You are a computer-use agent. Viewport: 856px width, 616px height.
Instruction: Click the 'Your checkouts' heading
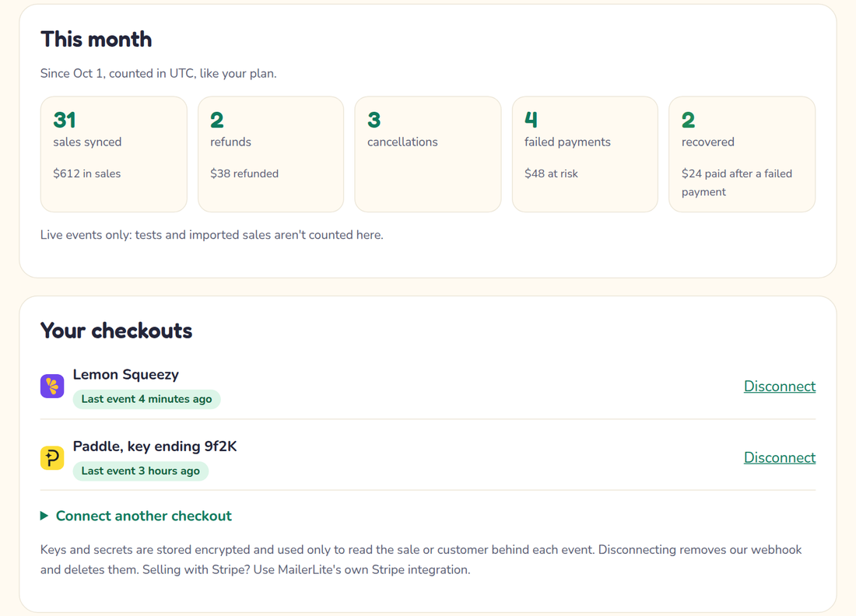pos(116,331)
